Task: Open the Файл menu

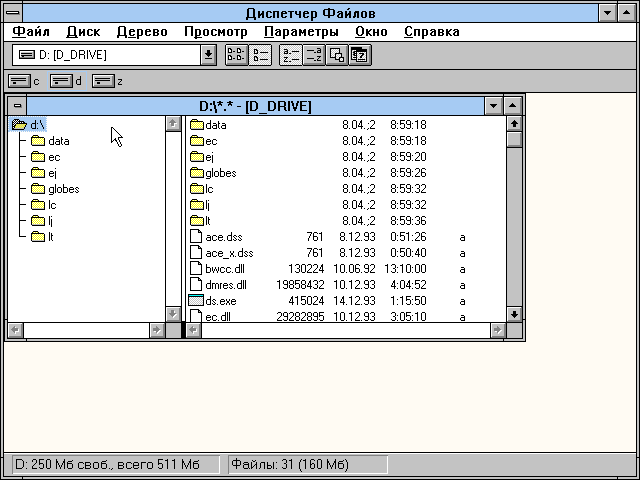Action: (x=31, y=32)
